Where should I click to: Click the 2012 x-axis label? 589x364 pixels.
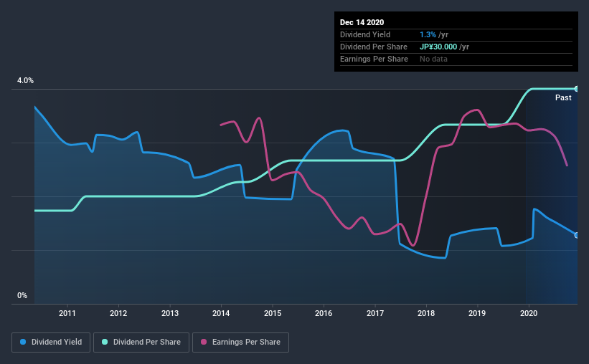[x=118, y=313]
